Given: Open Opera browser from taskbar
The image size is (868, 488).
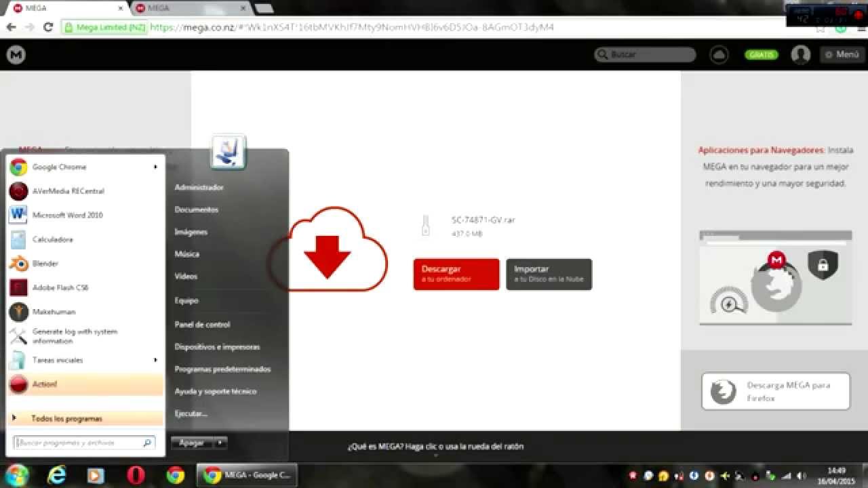Looking at the screenshot, I should pos(136,475).
